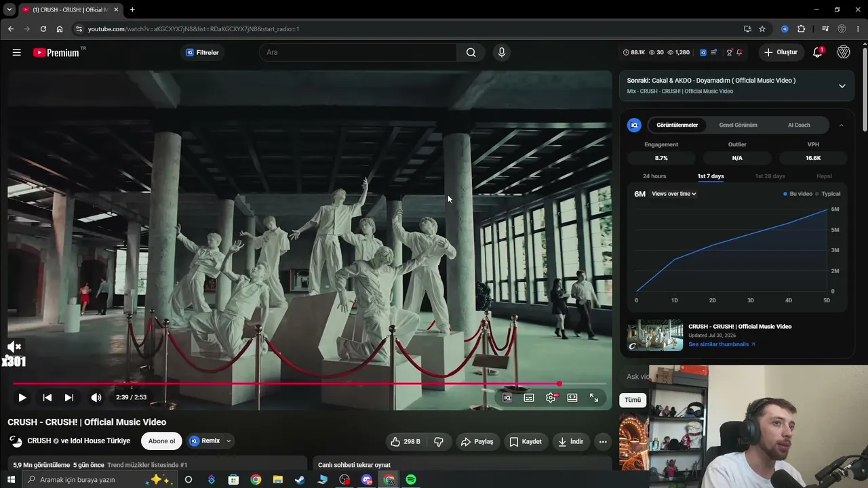The width and height of the screenshot is (868, 488).
Task: Select the Tümü filter chip
Action: 633,400
